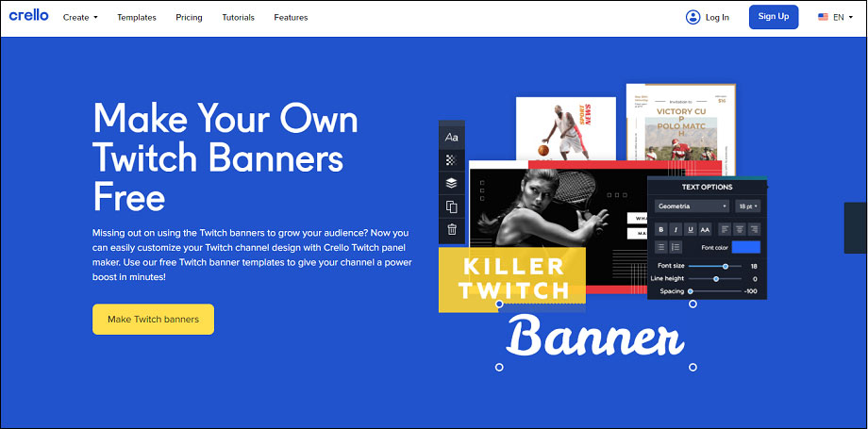Image resolution: width=868 pixels, height=429 pixels.
Task: Select align center icon in Text Options
Action: [739, 229]
